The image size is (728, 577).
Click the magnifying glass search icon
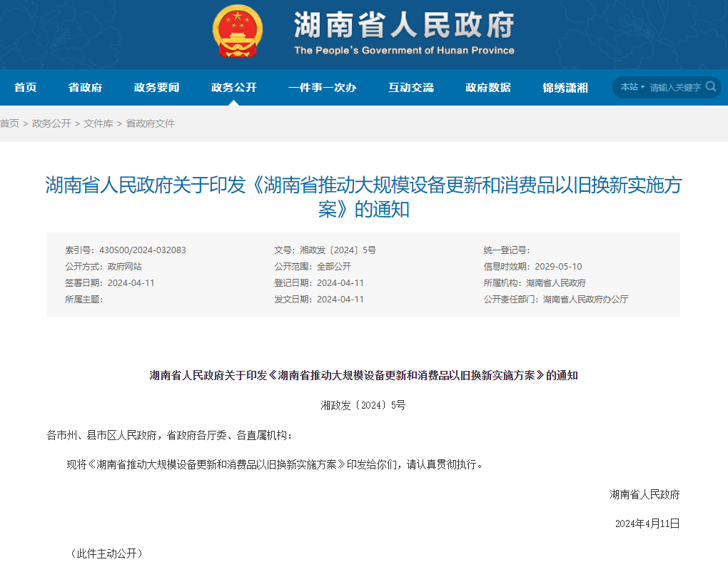click(711, 86)
